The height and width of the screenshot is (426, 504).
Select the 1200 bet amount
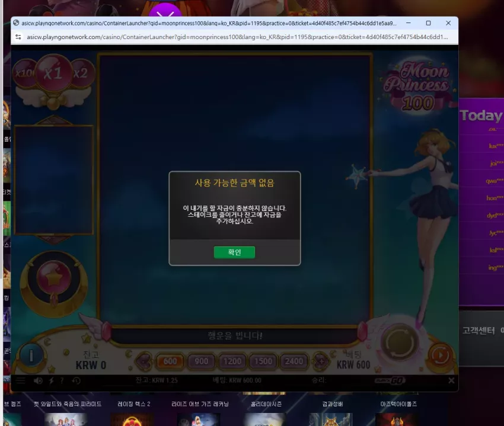point(232,361)
